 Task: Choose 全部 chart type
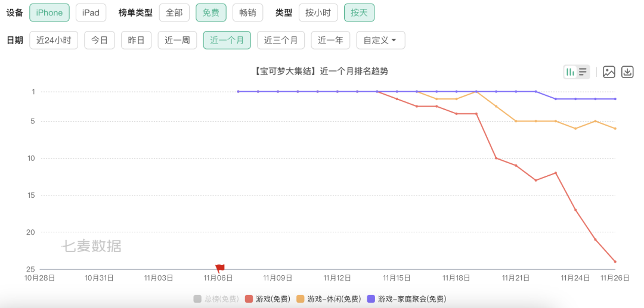point(174,13)
